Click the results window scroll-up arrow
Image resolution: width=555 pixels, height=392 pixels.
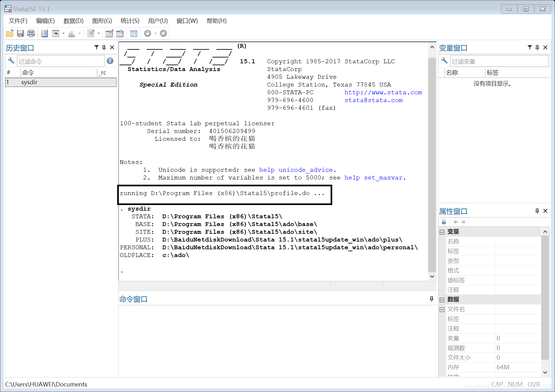point(432,47)
